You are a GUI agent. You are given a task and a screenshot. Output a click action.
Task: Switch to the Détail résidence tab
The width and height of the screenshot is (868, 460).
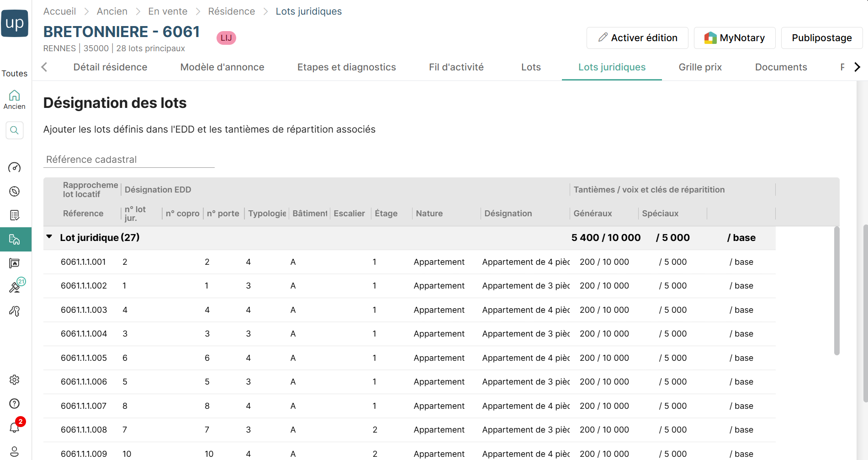coord(110,67)
